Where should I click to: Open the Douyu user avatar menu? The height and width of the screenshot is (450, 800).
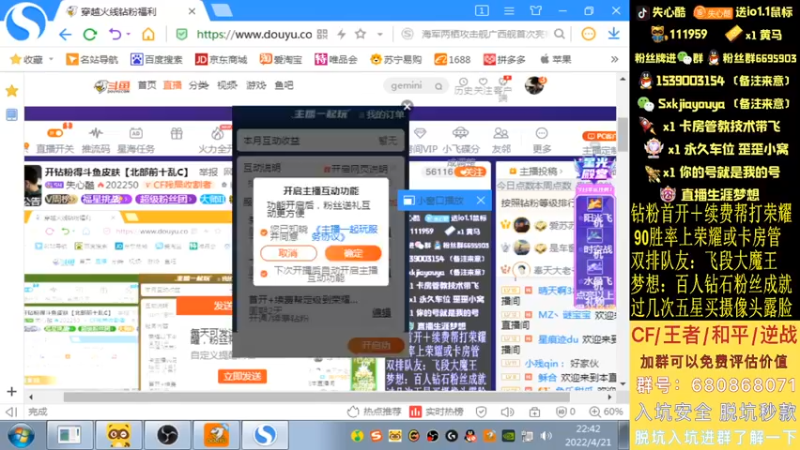(535, 85)
